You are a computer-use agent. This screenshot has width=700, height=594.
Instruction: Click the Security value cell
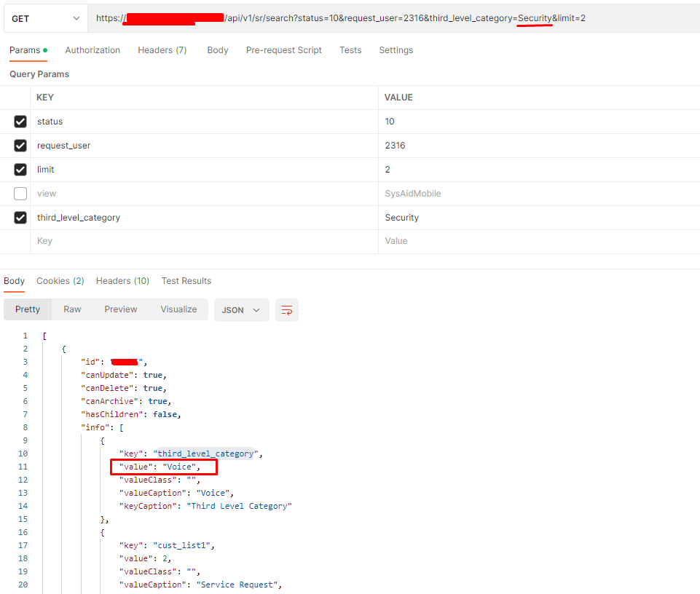[539, 218]
